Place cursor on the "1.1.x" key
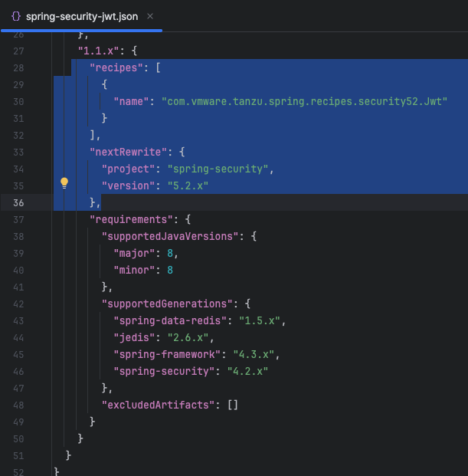Screen dimensions: 468x476 point(97,51)
